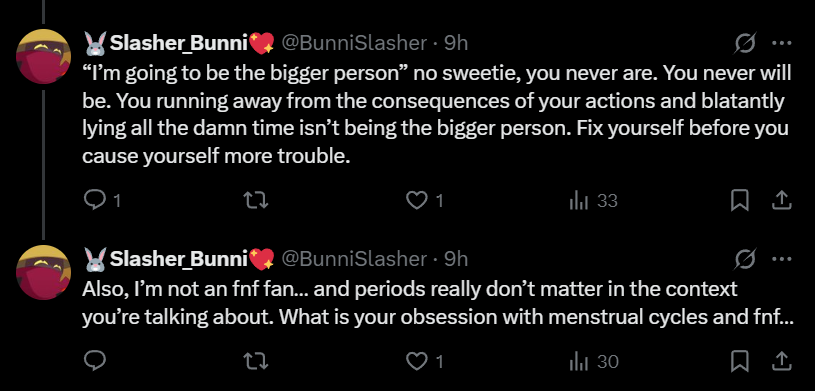
Task: Repost the "bigger person" tweet
Action: (x=258, y=201)
